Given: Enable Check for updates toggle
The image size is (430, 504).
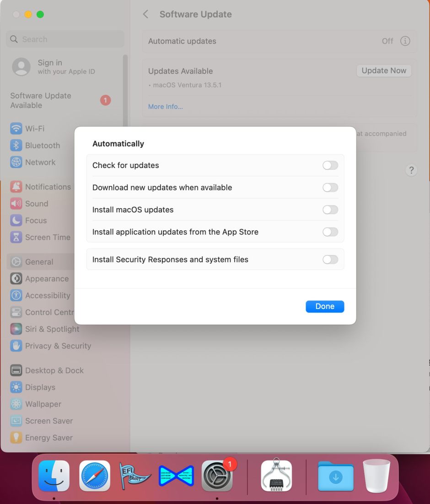Looking at the screenshot, I should pyautogui.click(x=330, y=165).
